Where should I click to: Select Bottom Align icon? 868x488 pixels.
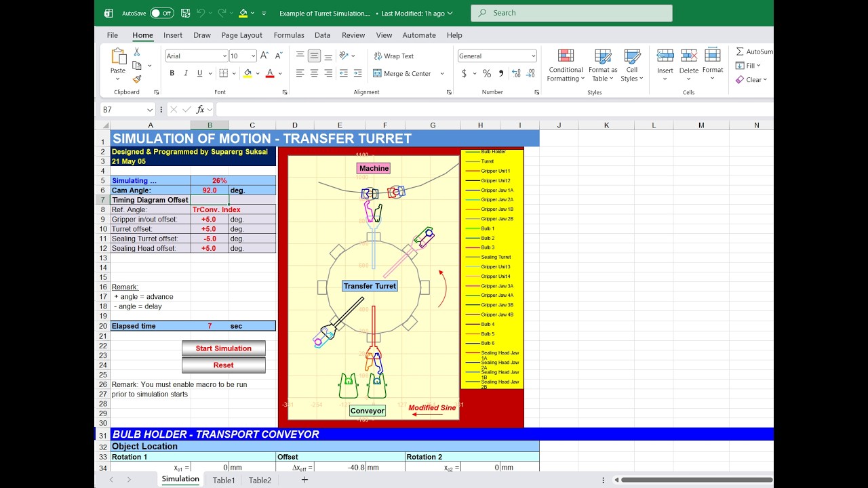(x=328, y=56)
